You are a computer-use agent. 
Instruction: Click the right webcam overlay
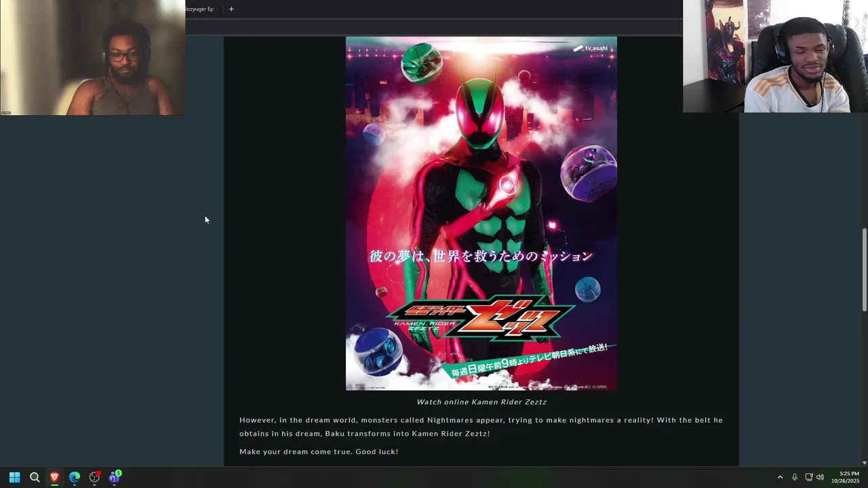775,56
